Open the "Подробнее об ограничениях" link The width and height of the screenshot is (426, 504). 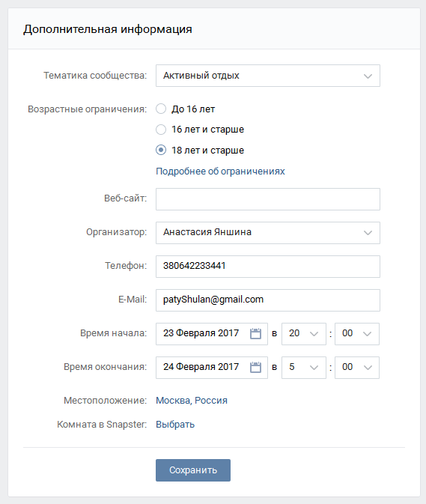coord(220,171)
